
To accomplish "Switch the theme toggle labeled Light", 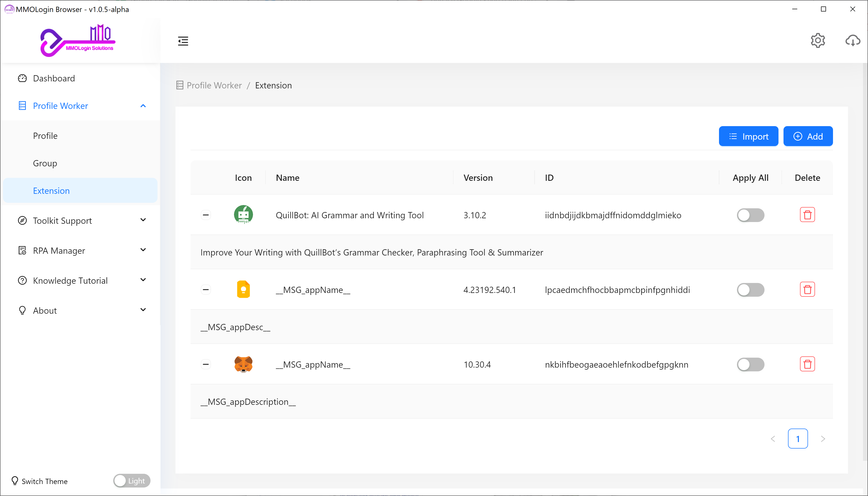I will (131, 481).
